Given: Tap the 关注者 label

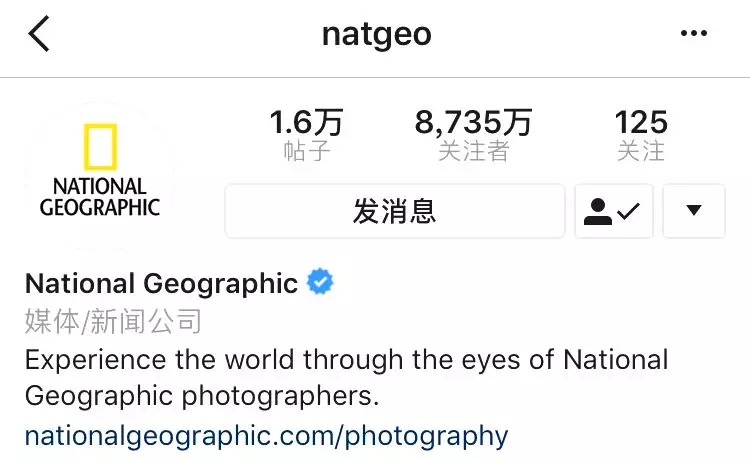Looking at the screenshot, I should coord(473,151).
